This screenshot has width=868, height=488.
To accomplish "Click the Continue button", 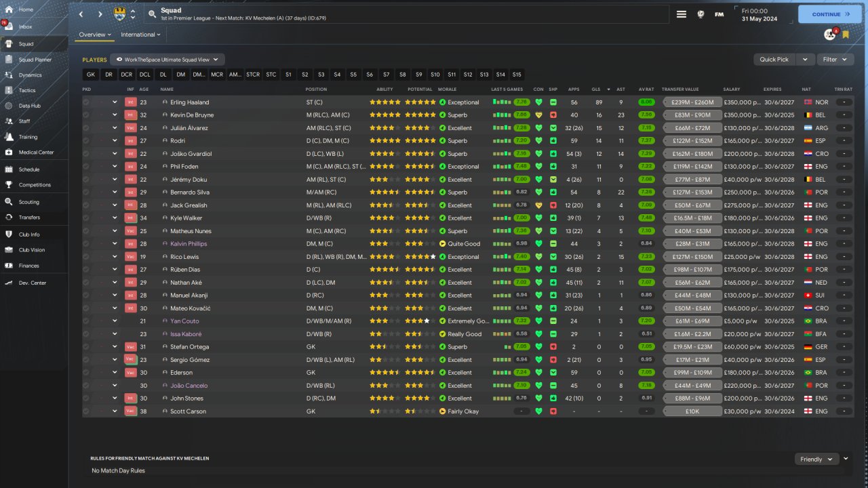I will coord(830,14).
